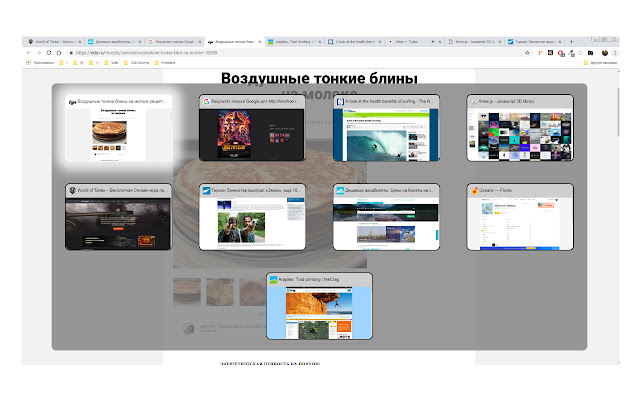Select the cheap flights preview card
This screenshot has height=400, width=640.
pos(386,217)
